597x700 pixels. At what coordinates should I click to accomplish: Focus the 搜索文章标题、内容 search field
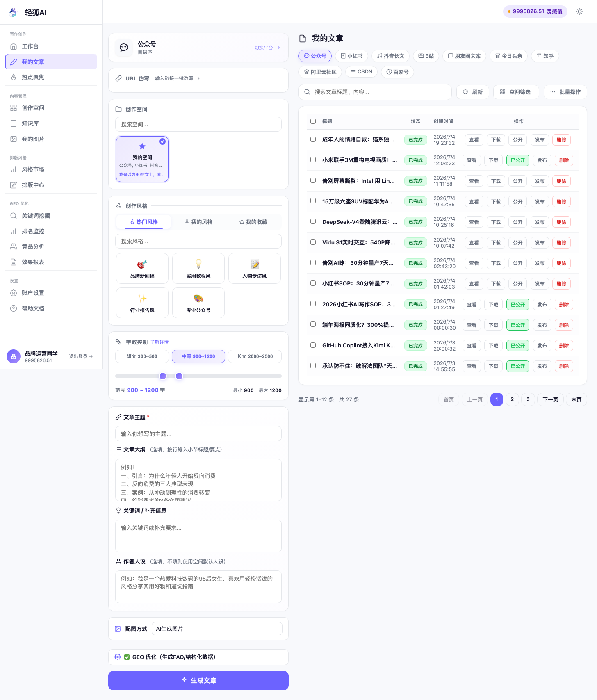point(375,92)
